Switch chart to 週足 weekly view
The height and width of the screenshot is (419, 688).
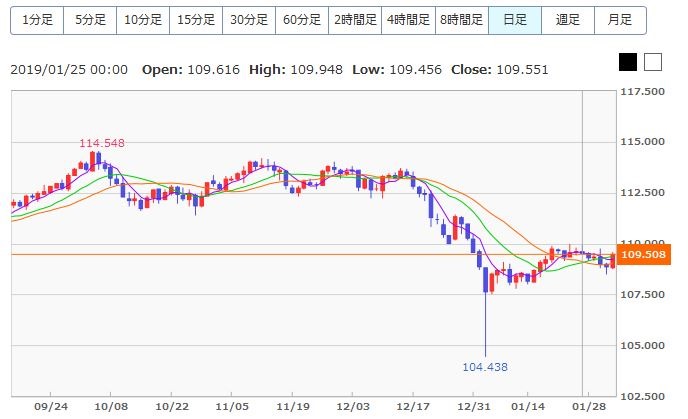click(568, 20)
